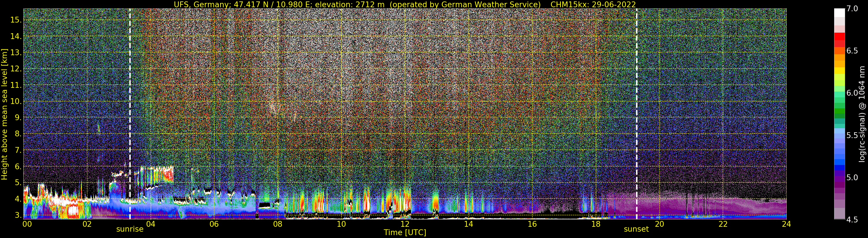
Task: Select the '5.5' colorbar tick value
Action: [852, 135]
